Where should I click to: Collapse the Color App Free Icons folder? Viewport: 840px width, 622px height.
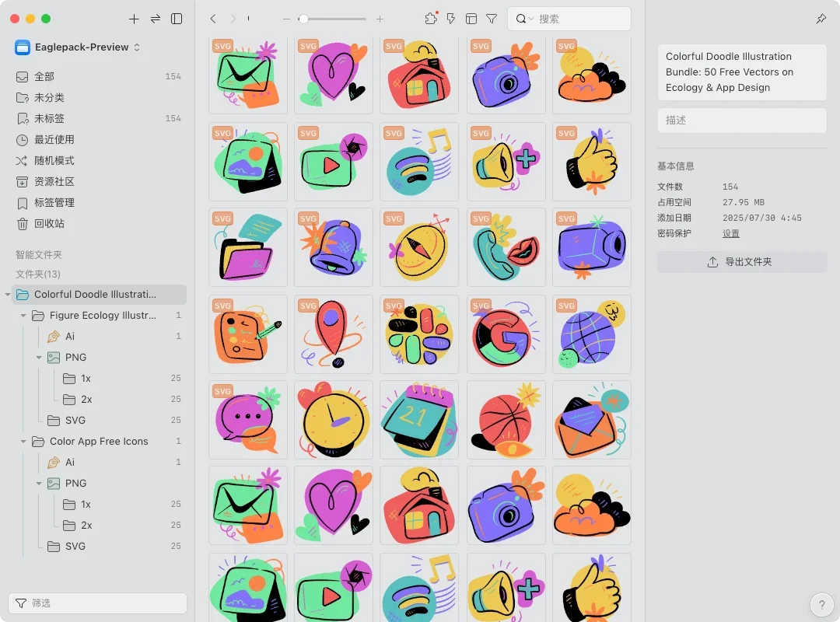coord(23,442)
